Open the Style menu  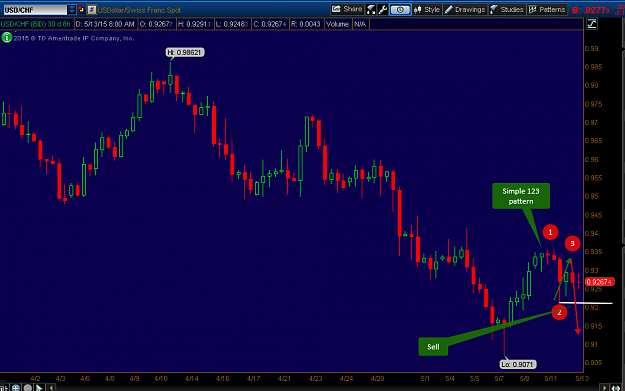[x=427, y=10]
